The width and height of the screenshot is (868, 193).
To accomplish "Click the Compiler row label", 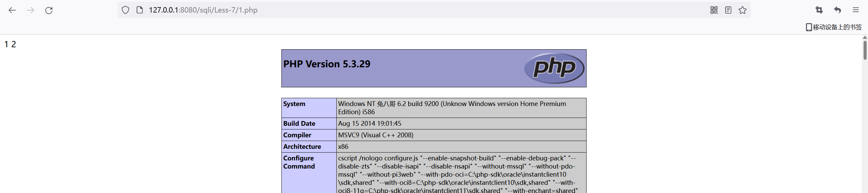I will point(297,135).
